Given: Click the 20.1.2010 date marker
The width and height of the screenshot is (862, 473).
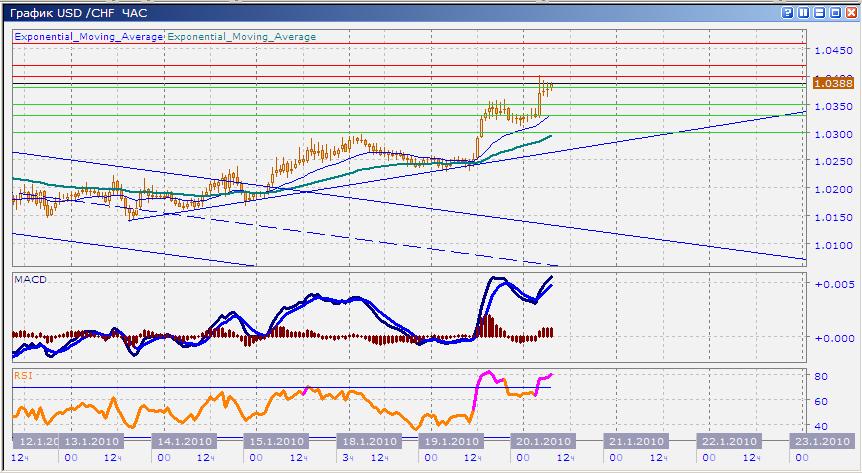Looking at the screenshot, I should [541, 441].
